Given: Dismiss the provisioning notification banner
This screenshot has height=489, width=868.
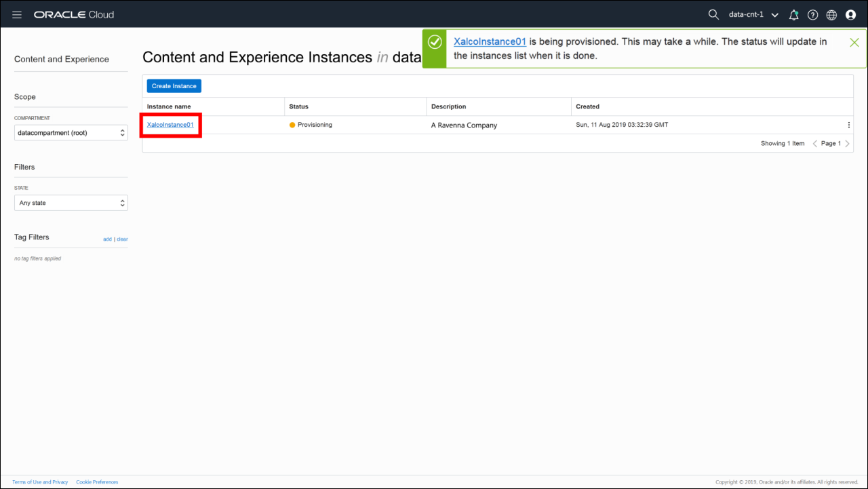Looking at the screenshot, I should point(854,43).
